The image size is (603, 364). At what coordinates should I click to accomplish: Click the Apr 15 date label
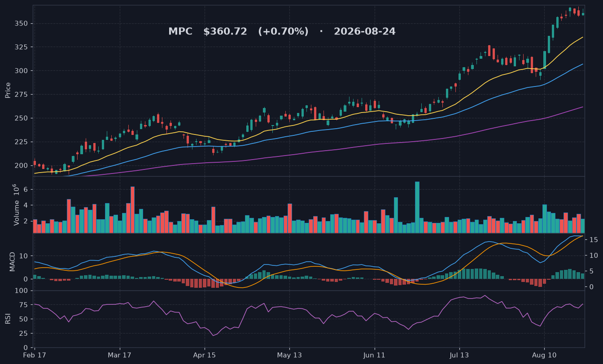pyautogui.click(x=205, y=355)
